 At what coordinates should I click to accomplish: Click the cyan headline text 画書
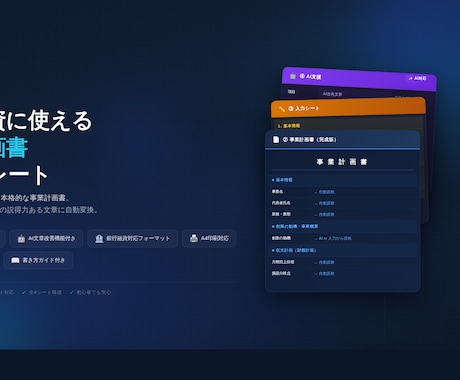click(13, 148)
